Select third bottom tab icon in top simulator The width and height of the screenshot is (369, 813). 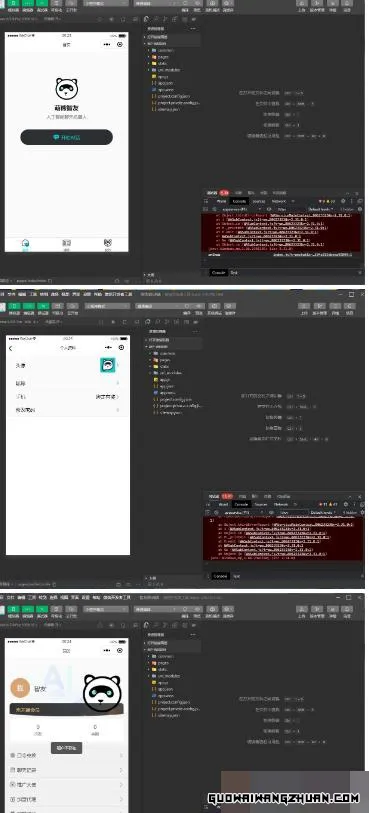coord(108,243)
